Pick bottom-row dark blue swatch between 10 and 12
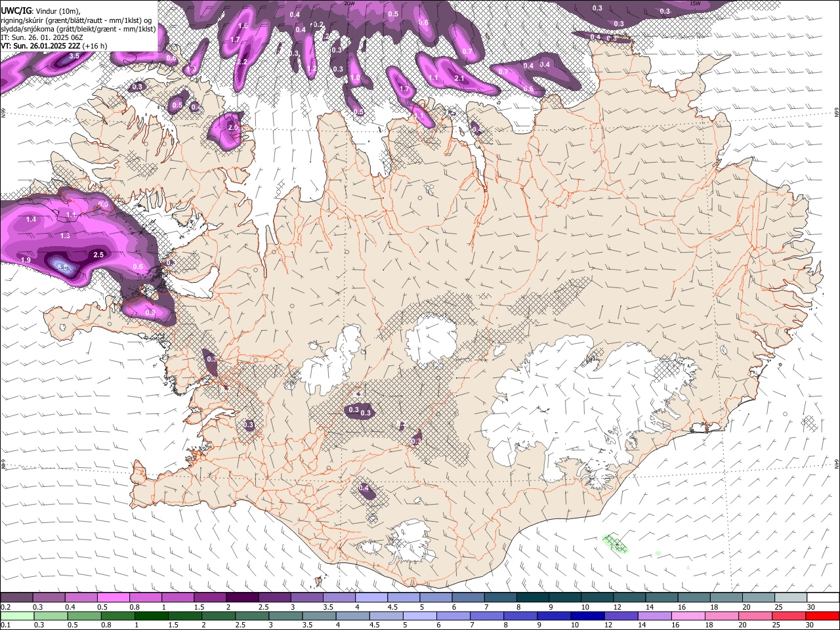The image size is (840, 630). (587, 616)
